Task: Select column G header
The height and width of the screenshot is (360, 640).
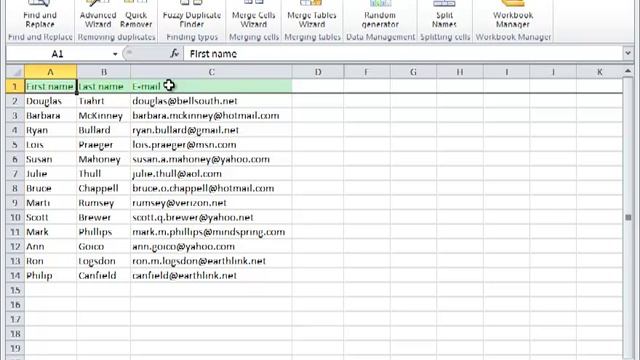Action: [413, 72]
